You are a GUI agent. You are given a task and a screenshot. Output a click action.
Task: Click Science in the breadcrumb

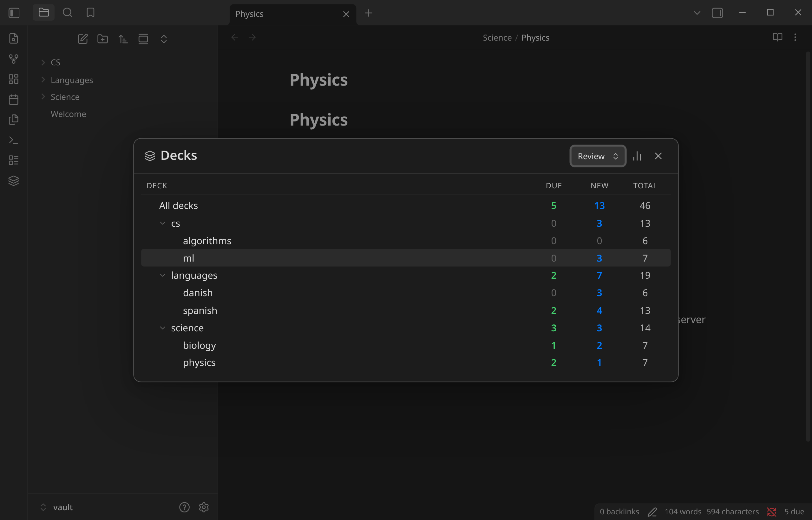[497, 37]
